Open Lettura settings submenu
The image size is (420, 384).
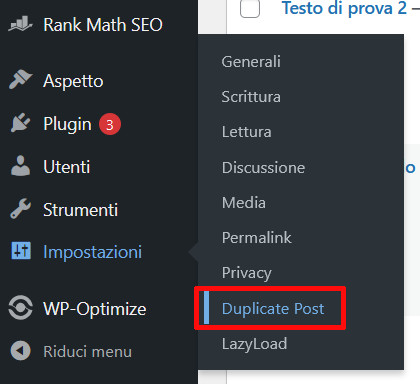tap(246, 132)
